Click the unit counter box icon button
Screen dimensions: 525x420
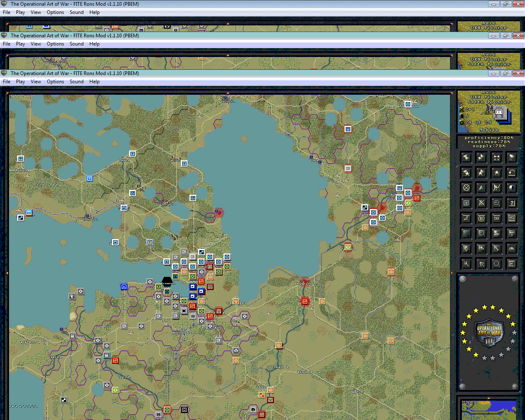point(466,203)
